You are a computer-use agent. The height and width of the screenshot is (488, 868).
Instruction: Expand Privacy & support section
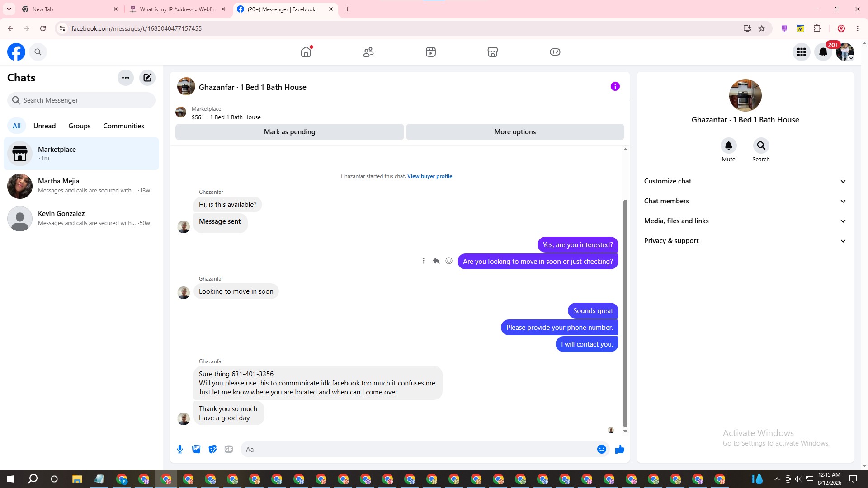[745, 241]
